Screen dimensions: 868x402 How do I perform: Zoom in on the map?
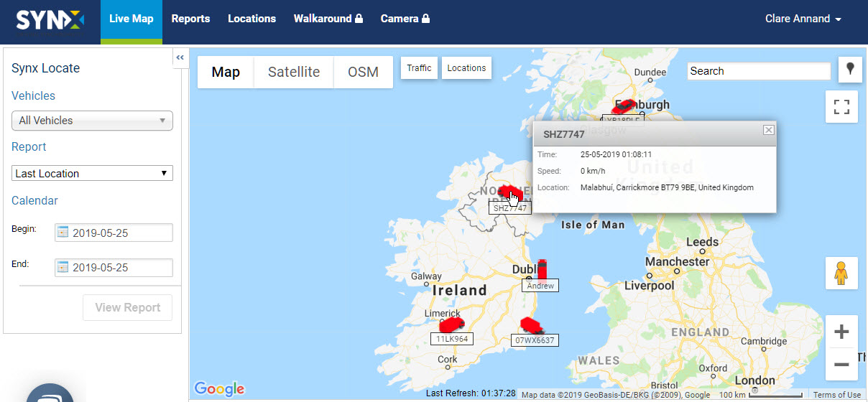(841, 332)
